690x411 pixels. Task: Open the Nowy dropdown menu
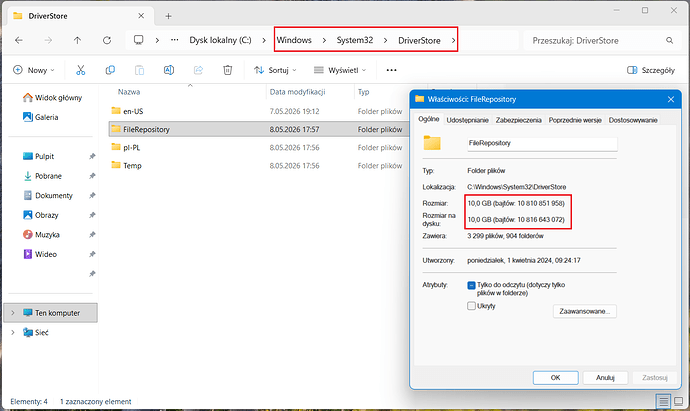click(x=34, y=70)
